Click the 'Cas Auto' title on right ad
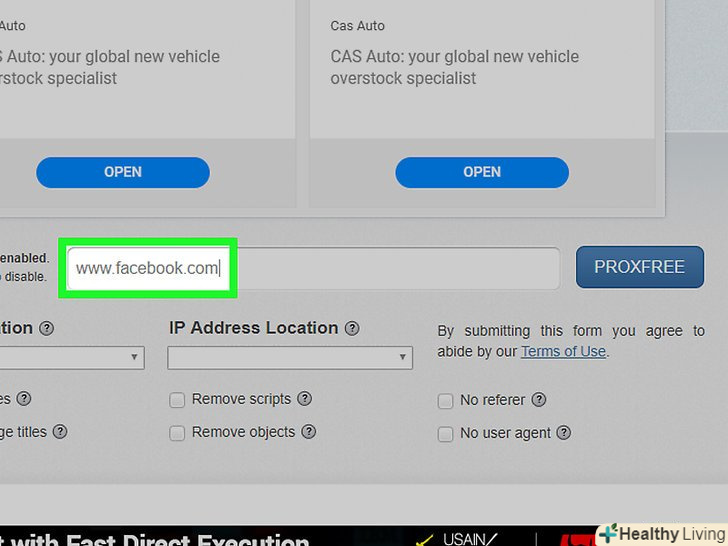 pyautogui.click(x=358, y=26)
